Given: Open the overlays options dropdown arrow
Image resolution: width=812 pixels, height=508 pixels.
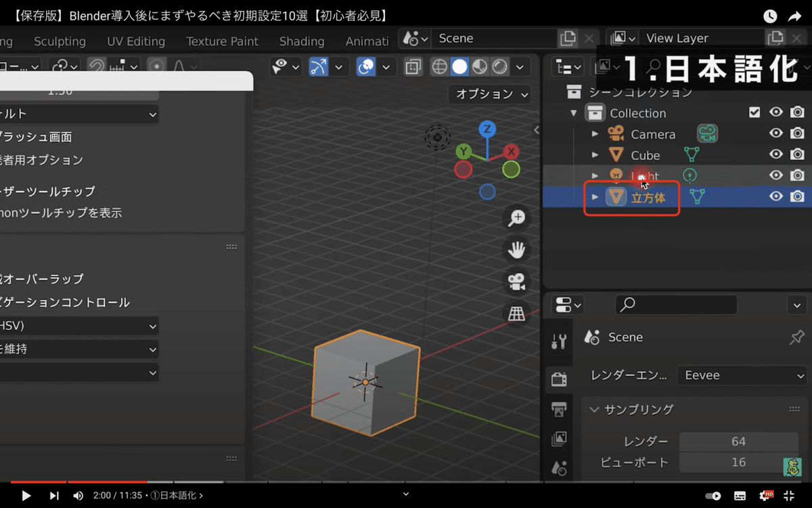Looking at the screenshot, I should click(386, 66).
